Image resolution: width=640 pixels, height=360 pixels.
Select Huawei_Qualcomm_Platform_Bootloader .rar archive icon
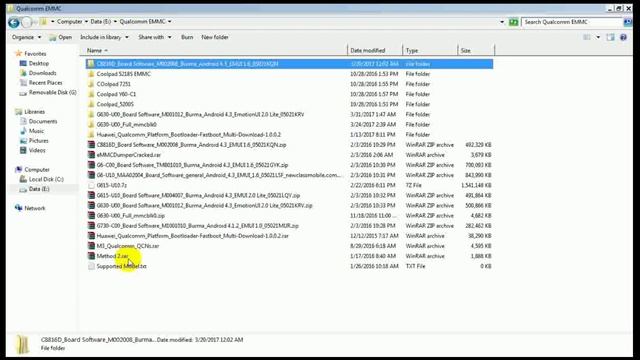pos(91,236)
